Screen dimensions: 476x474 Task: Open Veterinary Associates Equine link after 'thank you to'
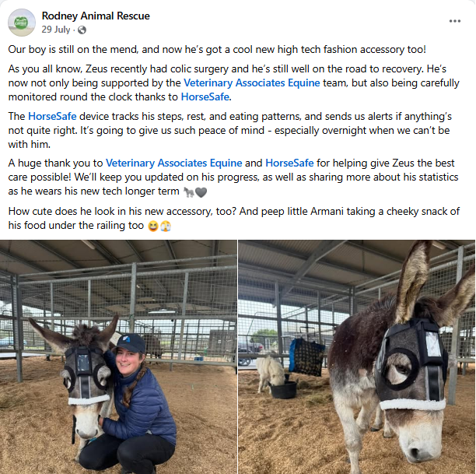(174, 163)
